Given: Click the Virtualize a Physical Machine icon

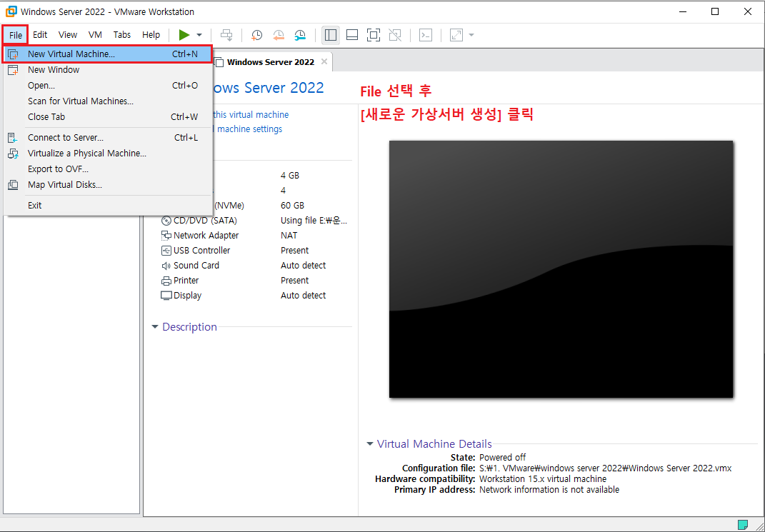Looking at the screenshot, I should (x=13, y=153).
